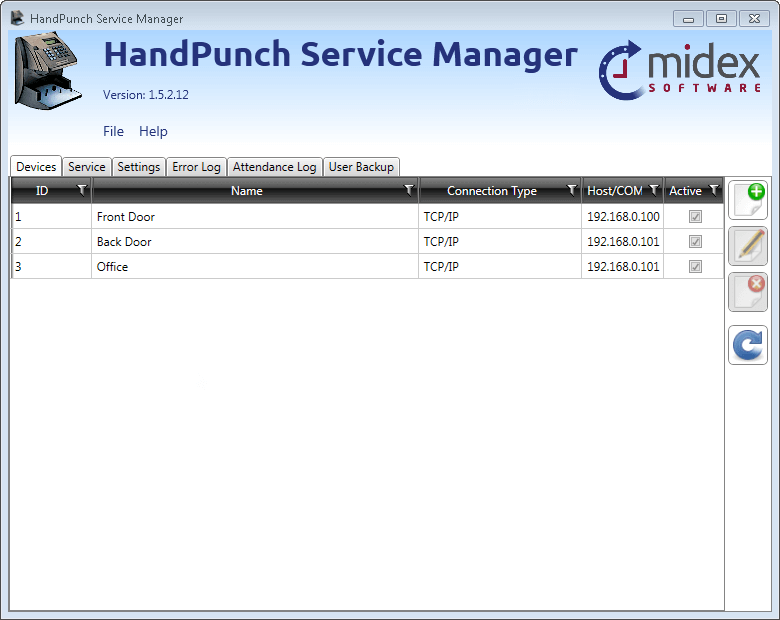This screenshot has width=780, height=620.
Task: Switch to the Error Log tab
Action: 196,167
